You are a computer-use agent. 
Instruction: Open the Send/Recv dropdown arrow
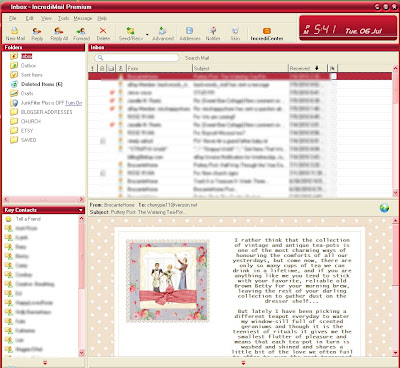coord(147,34)
